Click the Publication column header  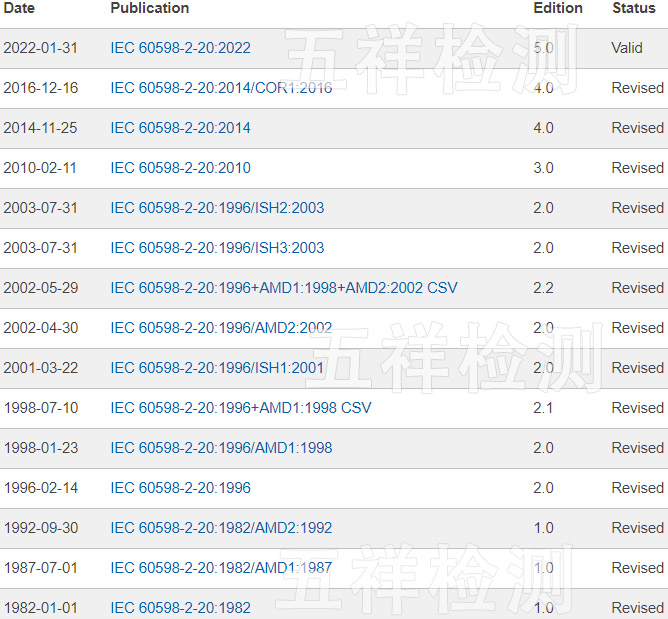click(x=149, y=8)
